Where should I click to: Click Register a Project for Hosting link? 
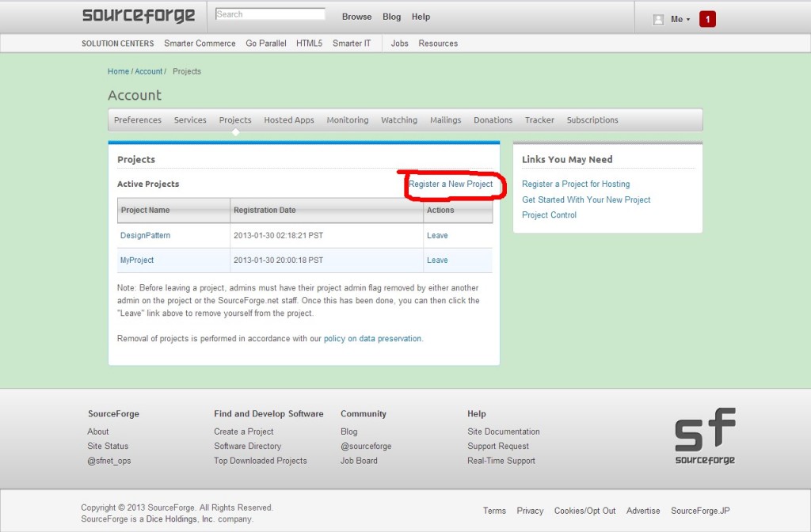[x=576, y=184]
